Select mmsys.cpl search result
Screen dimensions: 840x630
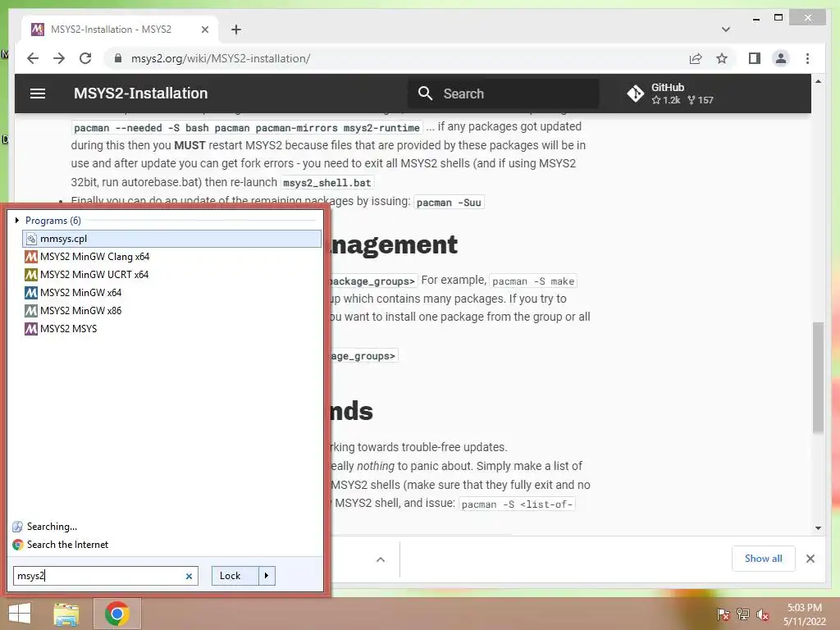[x=171, y=239]
